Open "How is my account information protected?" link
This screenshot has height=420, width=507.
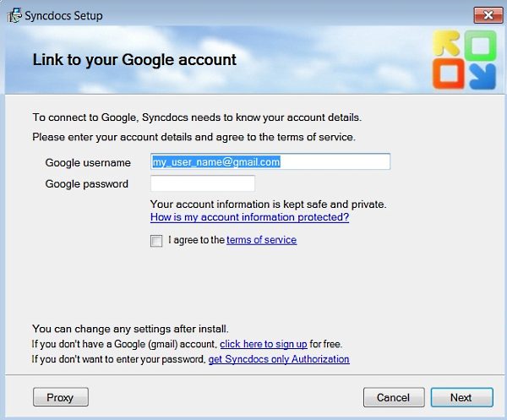249,217
